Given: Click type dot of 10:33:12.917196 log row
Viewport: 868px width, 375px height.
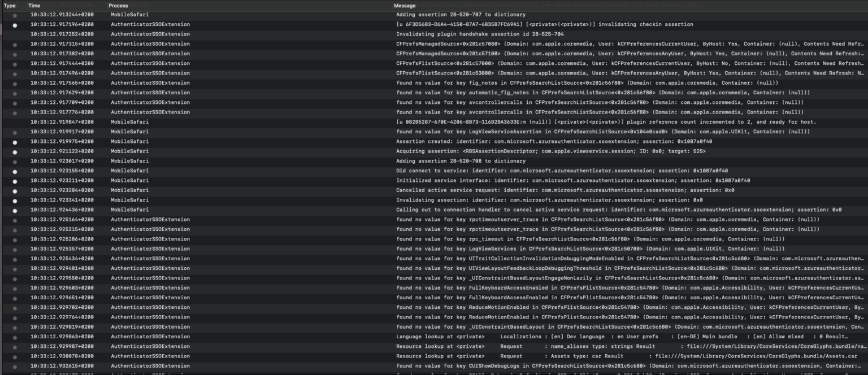Looking at the screenshot, I should point(15,25).
